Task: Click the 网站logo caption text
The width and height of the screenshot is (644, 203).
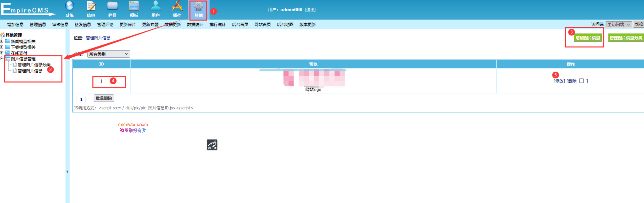Action: [313, 89]
